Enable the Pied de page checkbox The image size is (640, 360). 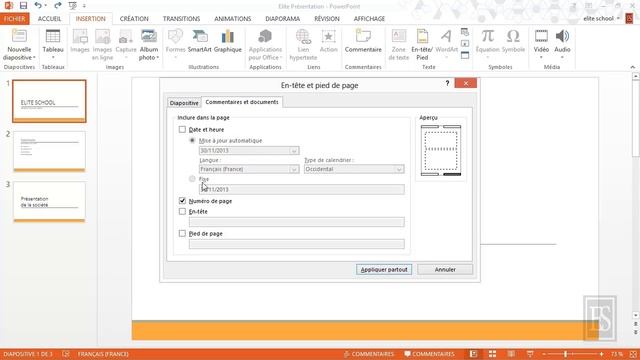pyautogui.click(x=182, y=233)
